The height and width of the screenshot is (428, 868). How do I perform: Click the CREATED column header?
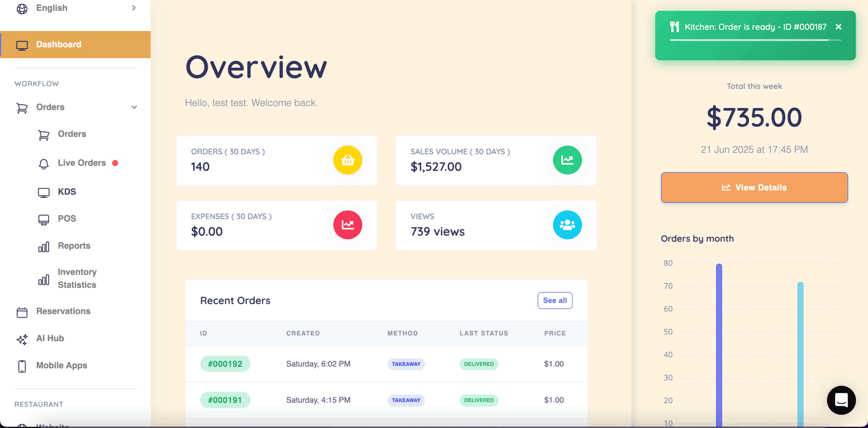[x=303, y=333]
